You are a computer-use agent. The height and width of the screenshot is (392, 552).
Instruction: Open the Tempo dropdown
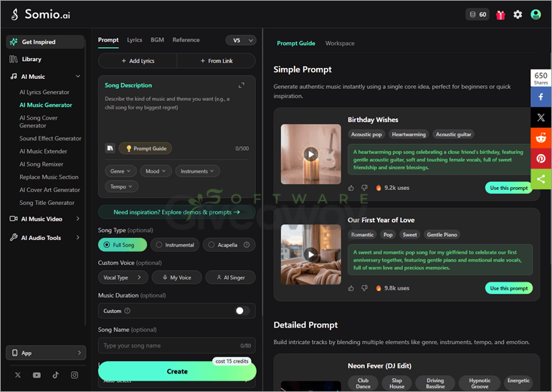click(x=121, y=186)
